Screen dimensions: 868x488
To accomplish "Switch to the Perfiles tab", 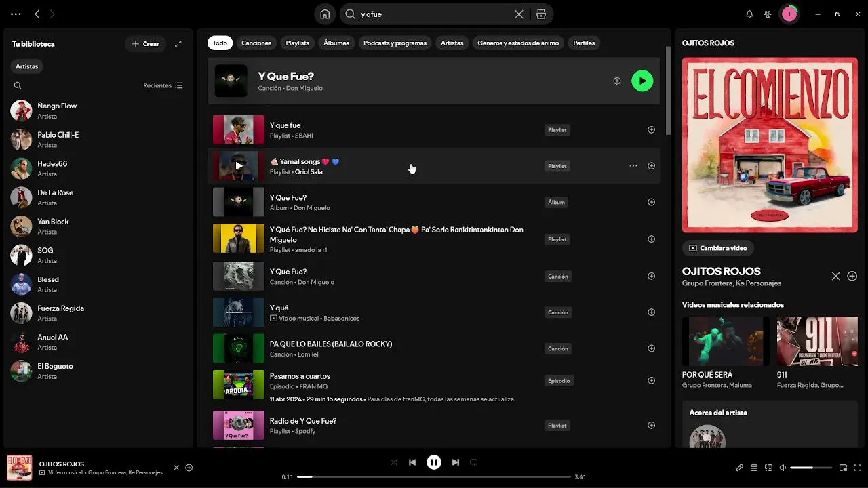I will (x=584, y=43).
